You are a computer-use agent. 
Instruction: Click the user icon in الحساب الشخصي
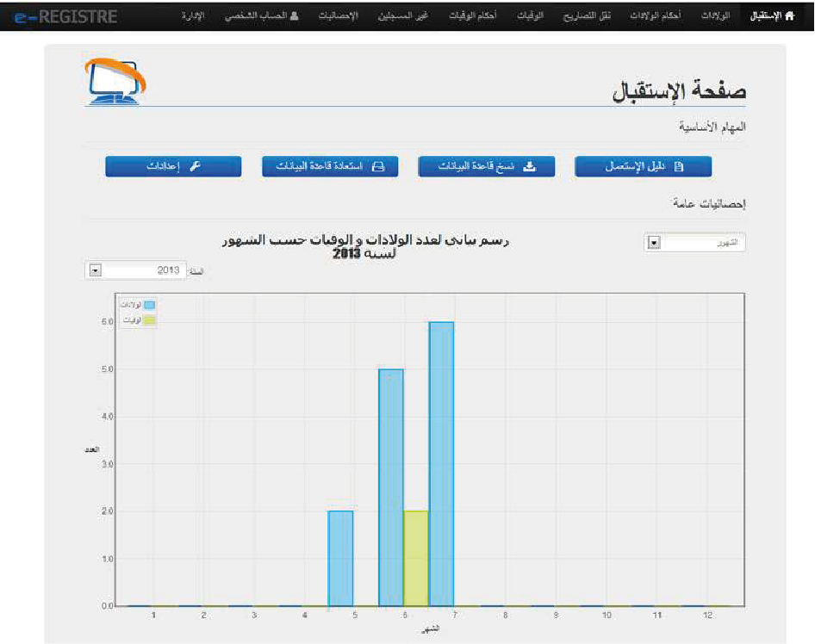294,15
